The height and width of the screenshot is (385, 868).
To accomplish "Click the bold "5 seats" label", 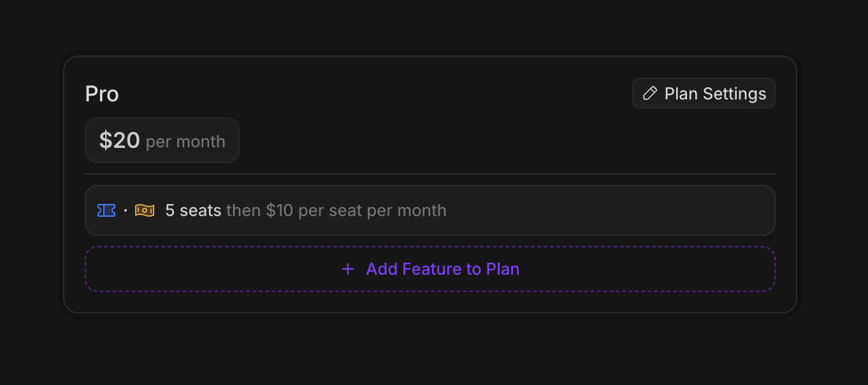I will (x=193, y=210).
